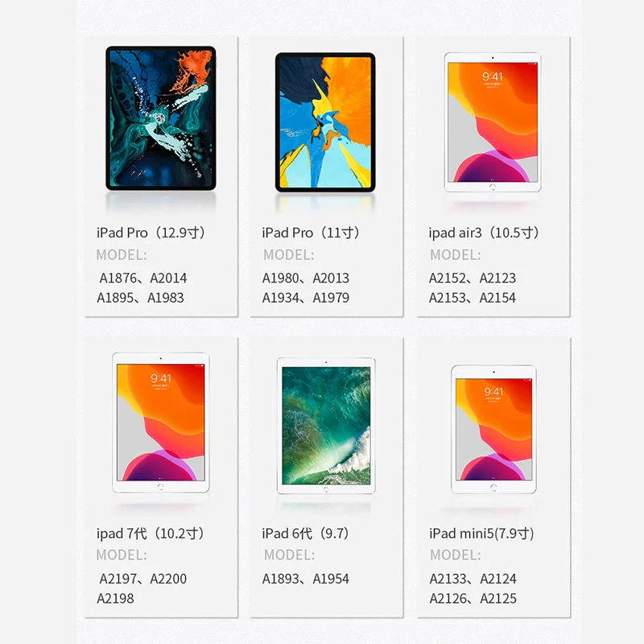644x644 pixels.
Task: Click model numbers A1934、A1979 text
Action: coord(306,298)
